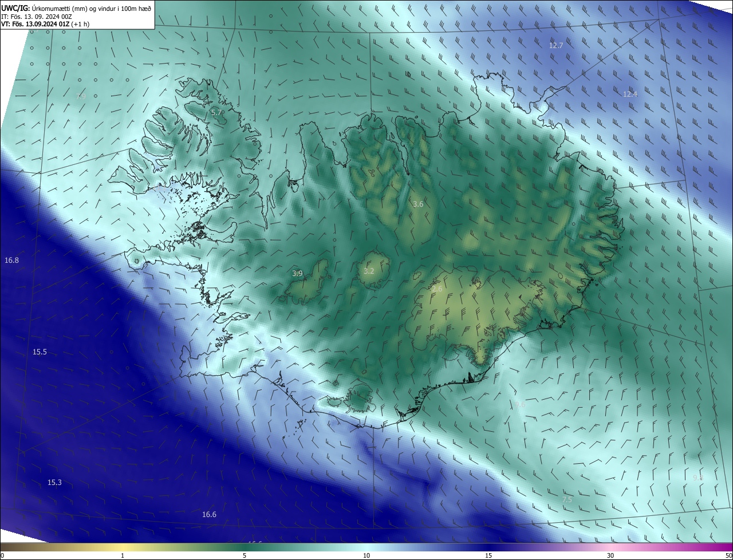This screenshot has width=733, height=560.
Task: Click the 30 tick label on the color scale
Action: 610,555
